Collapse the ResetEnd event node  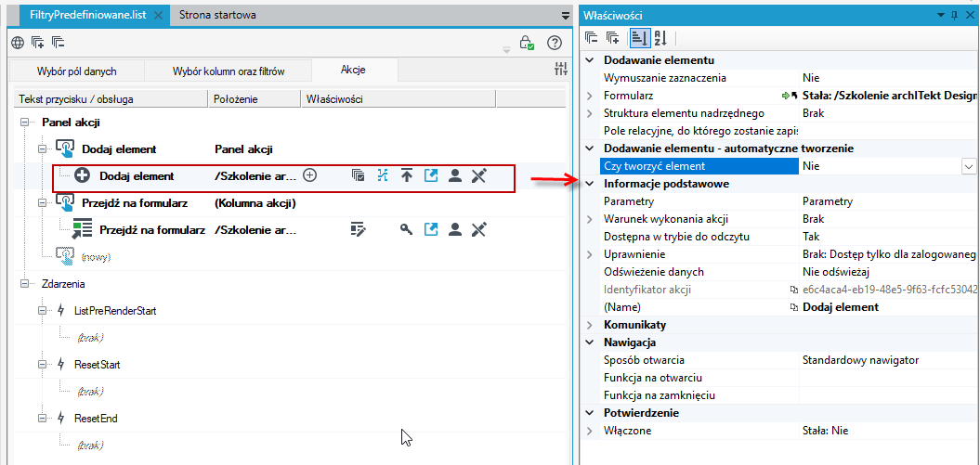coord(43,418)
